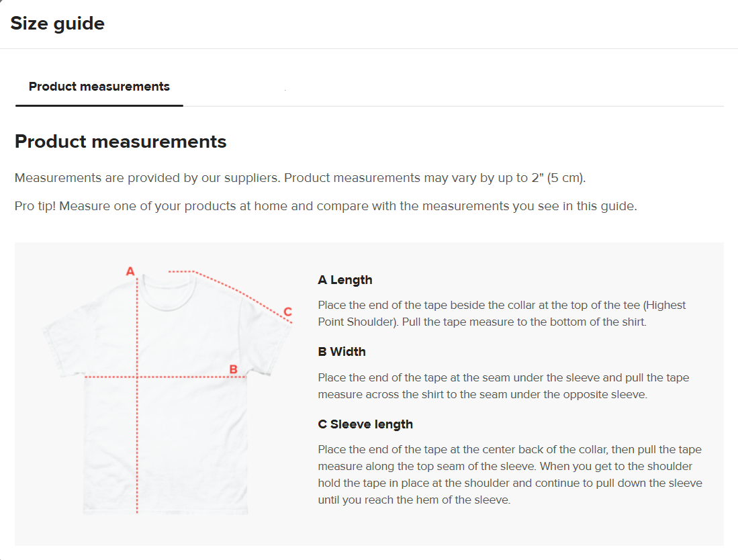Click the shirt collar in the diagram
Viewport: 738px width, 560px height.
(169, 292)
